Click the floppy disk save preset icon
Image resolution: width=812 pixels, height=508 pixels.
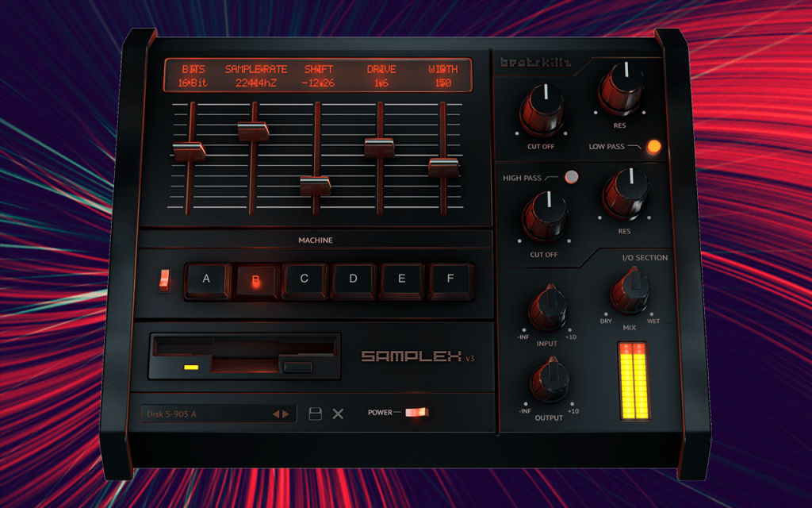[x=316, y=414]
